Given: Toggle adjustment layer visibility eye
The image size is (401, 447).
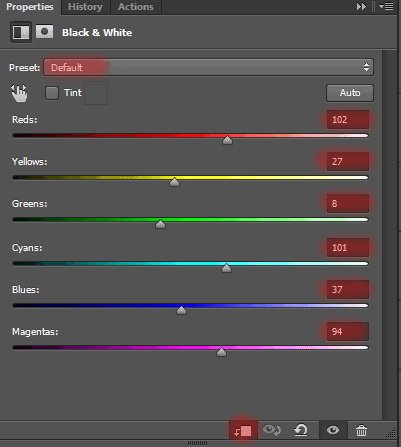Looking at the screenshot, I should (333, 430).
